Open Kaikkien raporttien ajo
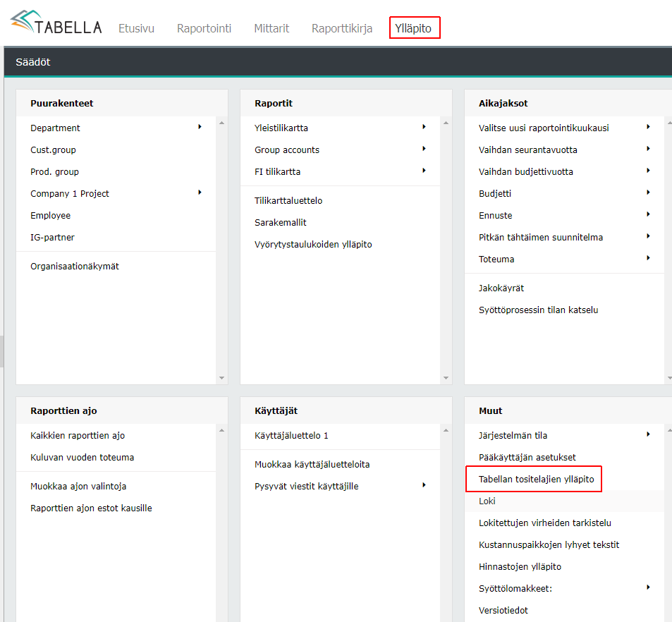Image resolution: width=672 pixels, height=622 pixels. click(78, 436)
